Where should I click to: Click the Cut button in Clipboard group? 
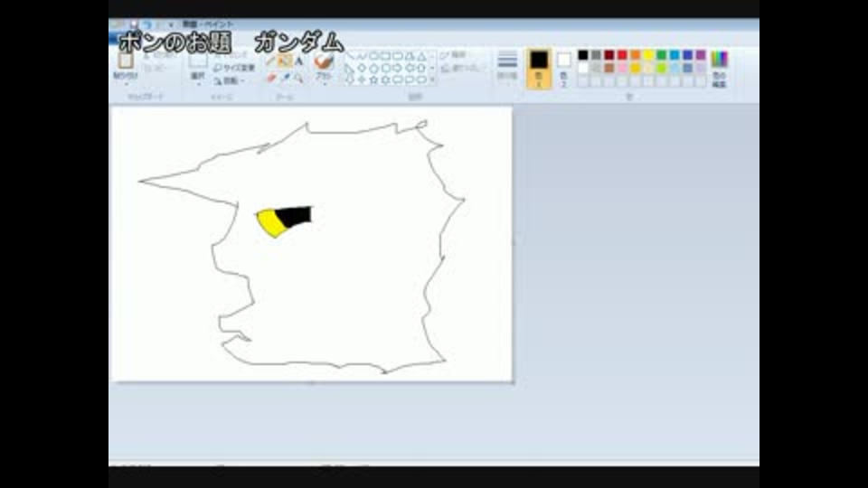160,55
